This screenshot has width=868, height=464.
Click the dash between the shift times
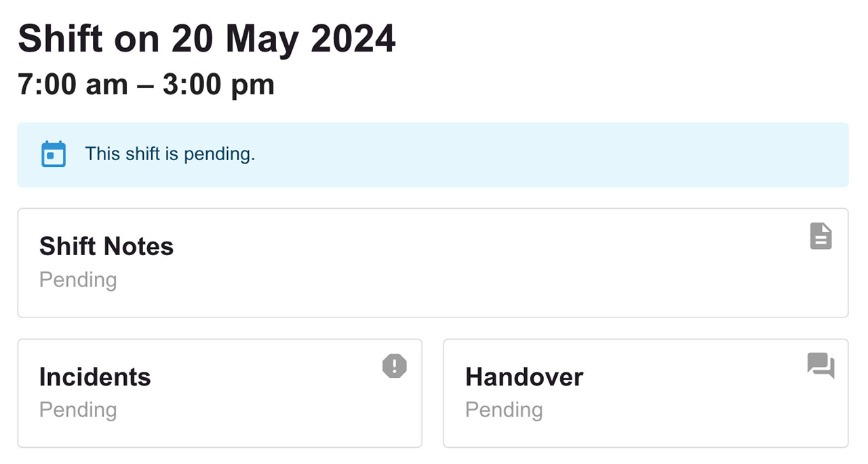[145, 85]
